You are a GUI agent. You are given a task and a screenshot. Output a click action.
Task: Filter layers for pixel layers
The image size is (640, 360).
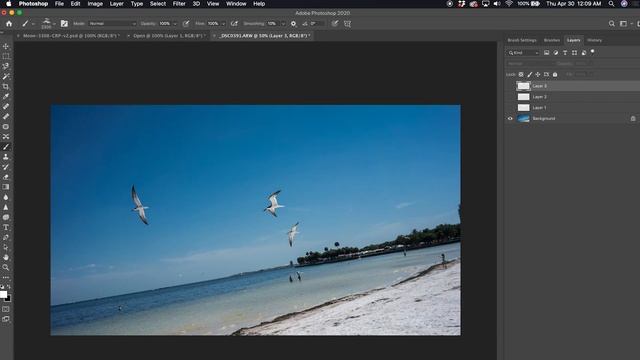tap(547, 53)
